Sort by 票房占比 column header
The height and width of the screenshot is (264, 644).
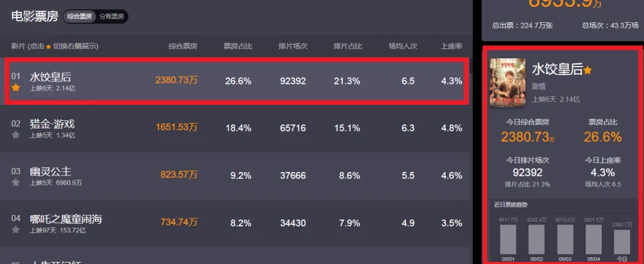click(237, 46)
